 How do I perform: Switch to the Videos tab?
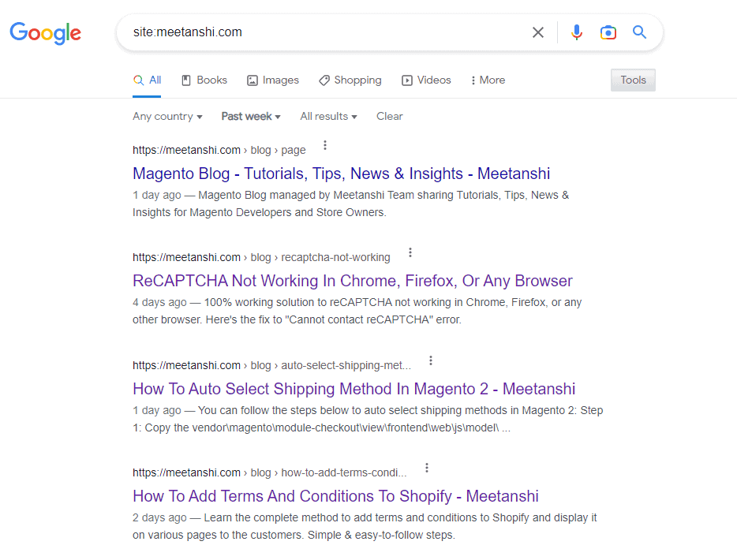[426, 80]
